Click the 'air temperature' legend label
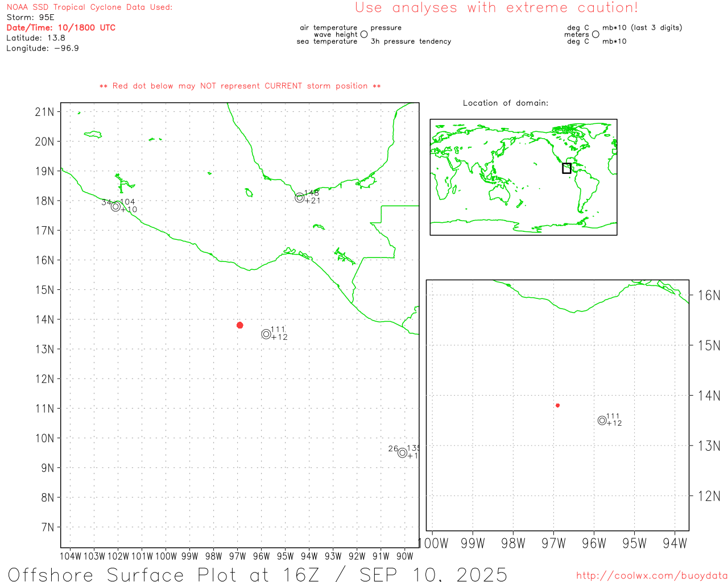 [329, 28]
